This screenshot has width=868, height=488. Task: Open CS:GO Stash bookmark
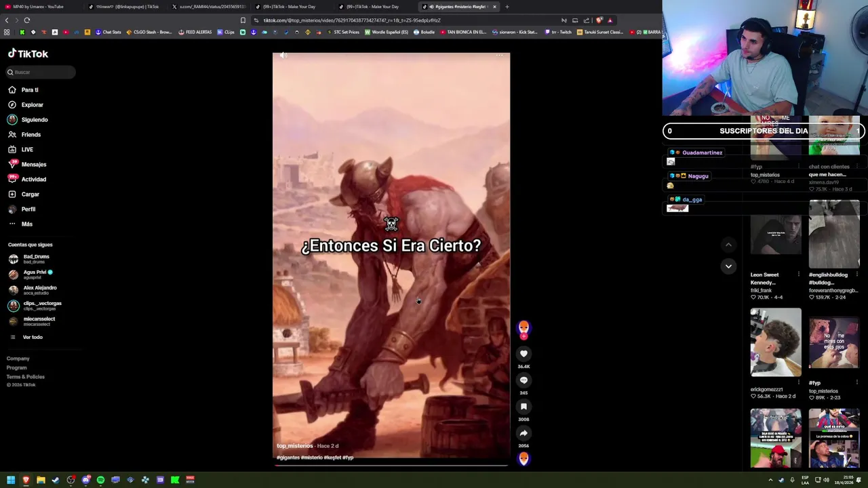click(149, 32)
